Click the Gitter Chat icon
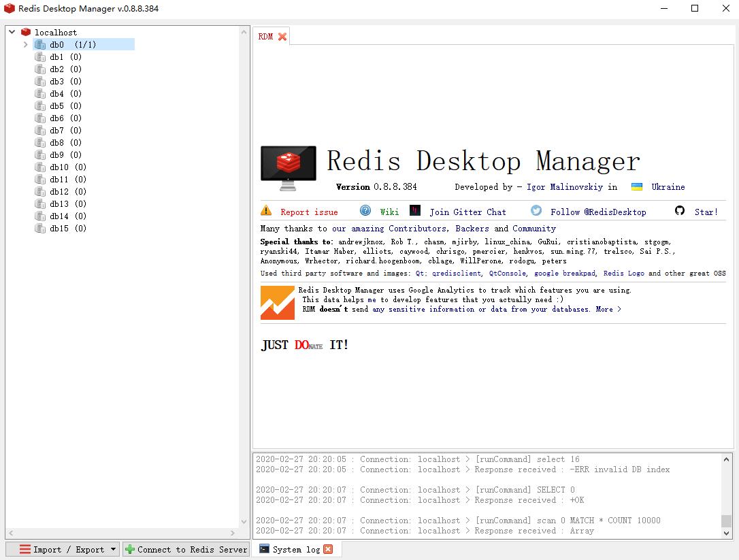The width and height of the screenshot is (739, 560). tap(415, 211)
